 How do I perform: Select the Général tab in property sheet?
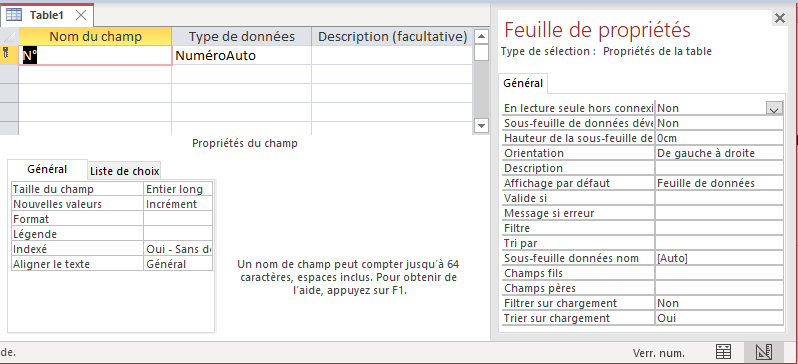[x=523, y=83]
